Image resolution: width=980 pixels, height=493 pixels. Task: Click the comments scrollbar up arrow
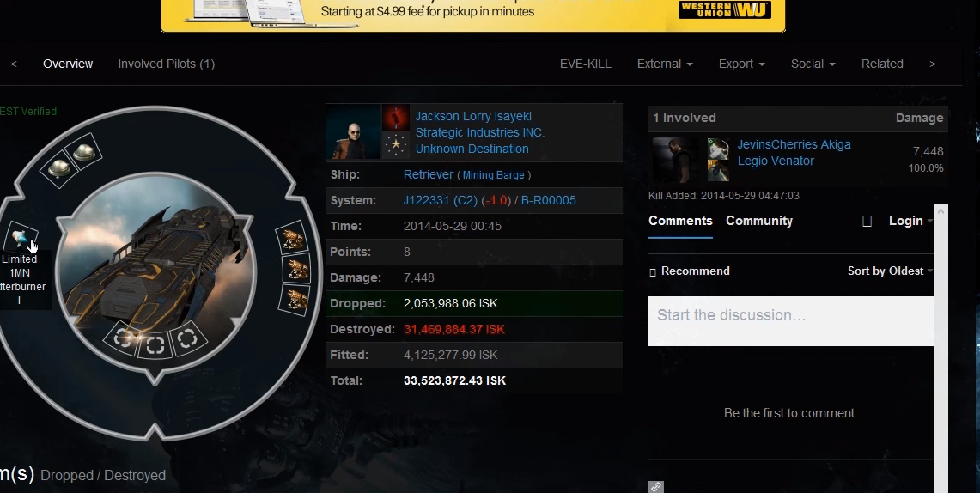940,212
